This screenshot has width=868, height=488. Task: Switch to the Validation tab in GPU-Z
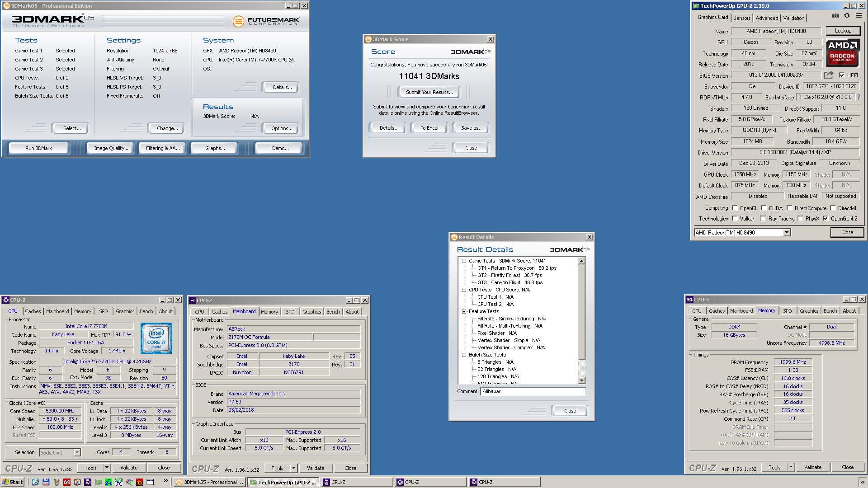794,18
